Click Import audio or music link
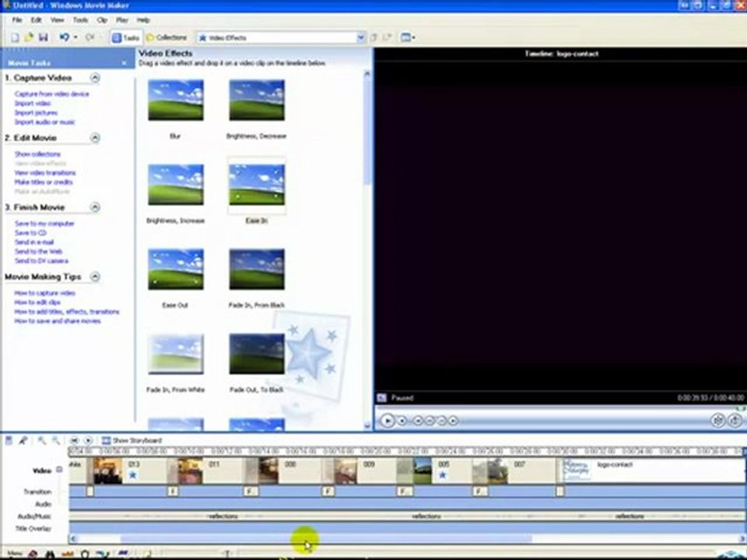Screen dimensions: 747x560 pyautogui.click(x=45, y=122)
